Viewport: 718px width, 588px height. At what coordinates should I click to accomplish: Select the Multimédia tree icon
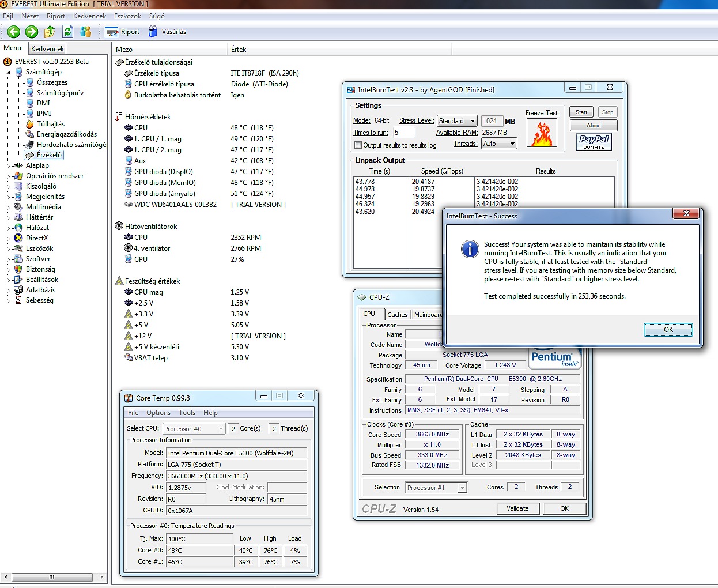coord(18,207)
